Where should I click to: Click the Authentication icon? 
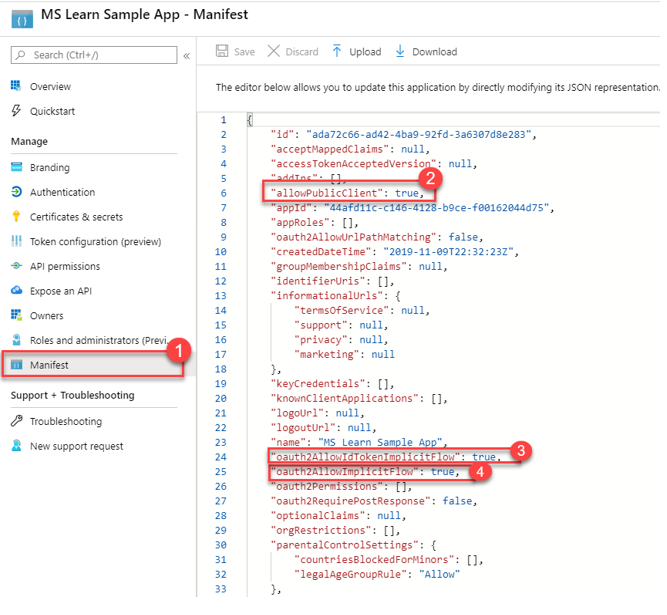click(x=16, y=192)
